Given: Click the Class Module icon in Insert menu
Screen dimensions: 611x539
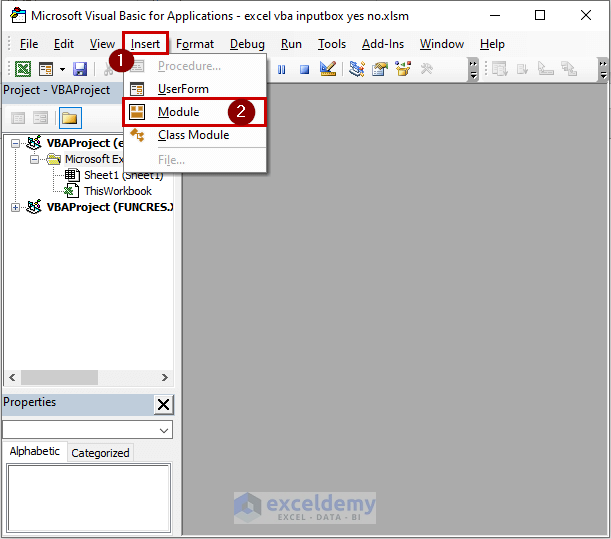Looking at the screenshot, I should tap(137, 135).
